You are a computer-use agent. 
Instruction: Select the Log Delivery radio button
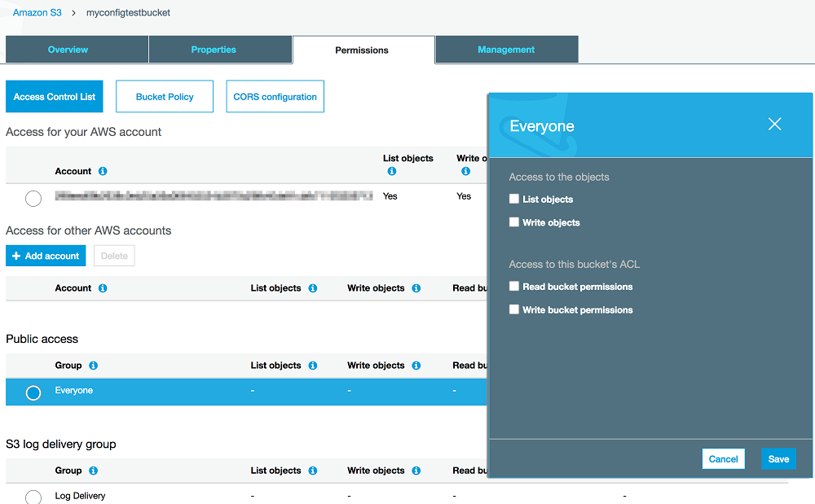(x=33, y=497)
